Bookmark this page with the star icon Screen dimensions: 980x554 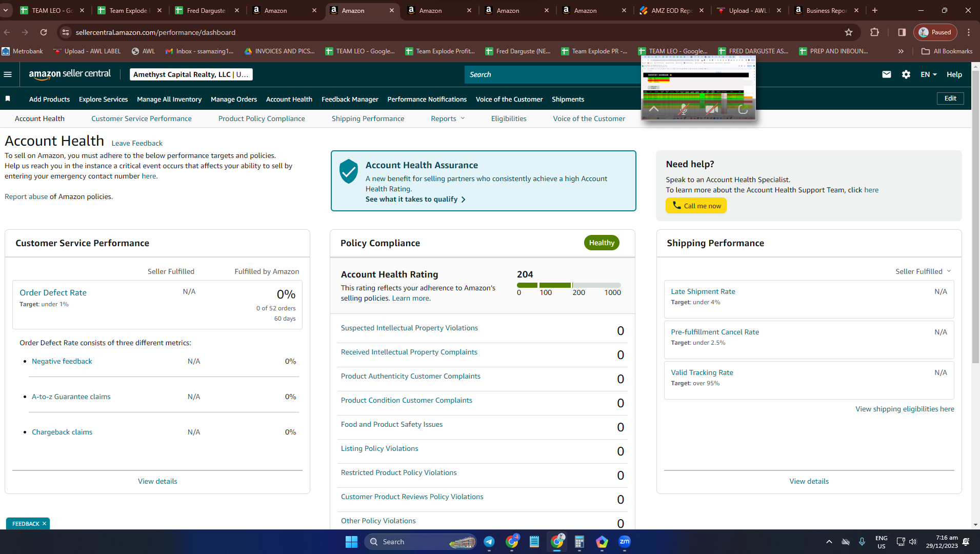pos(849,32)
